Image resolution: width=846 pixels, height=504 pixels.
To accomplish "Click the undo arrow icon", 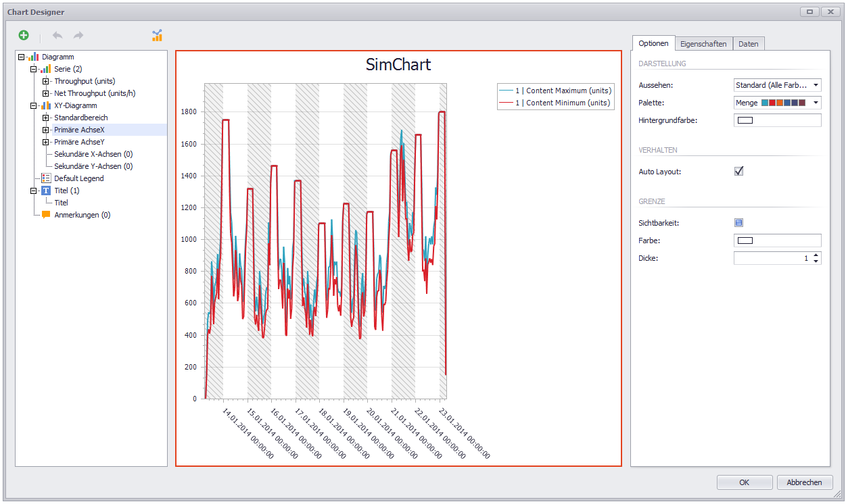I will coord(58,34).
